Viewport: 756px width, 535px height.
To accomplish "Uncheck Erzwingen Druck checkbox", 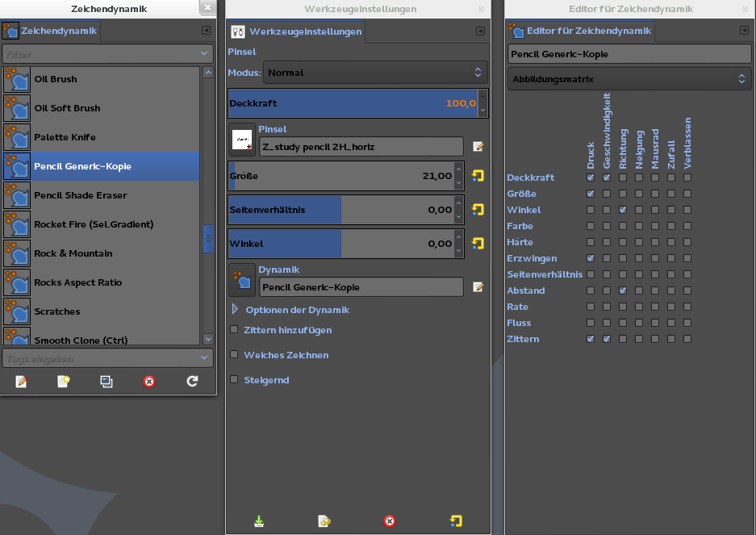I will 591,258.
